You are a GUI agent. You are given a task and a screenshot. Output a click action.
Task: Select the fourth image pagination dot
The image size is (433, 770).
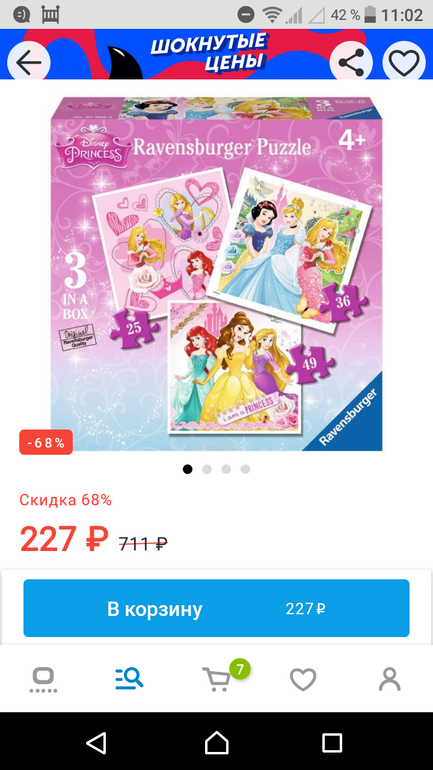click(245, 469)
